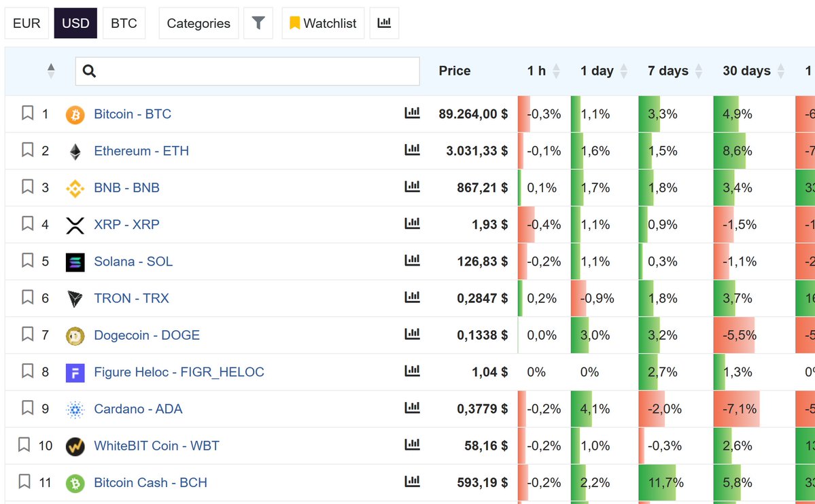Open the TRON - TRX link
The image size is (815, 504).
point(132,298)
